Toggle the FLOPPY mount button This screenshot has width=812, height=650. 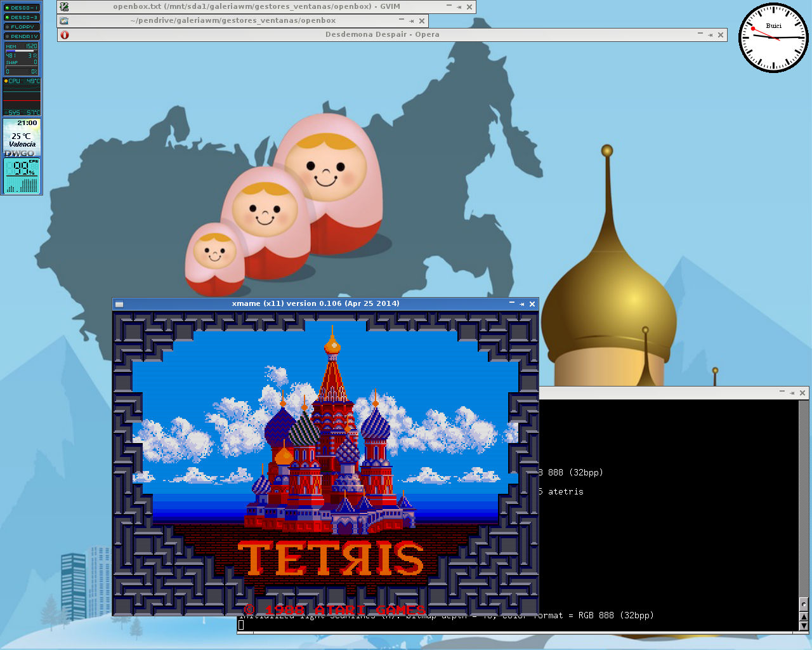(x=22, y=27)
